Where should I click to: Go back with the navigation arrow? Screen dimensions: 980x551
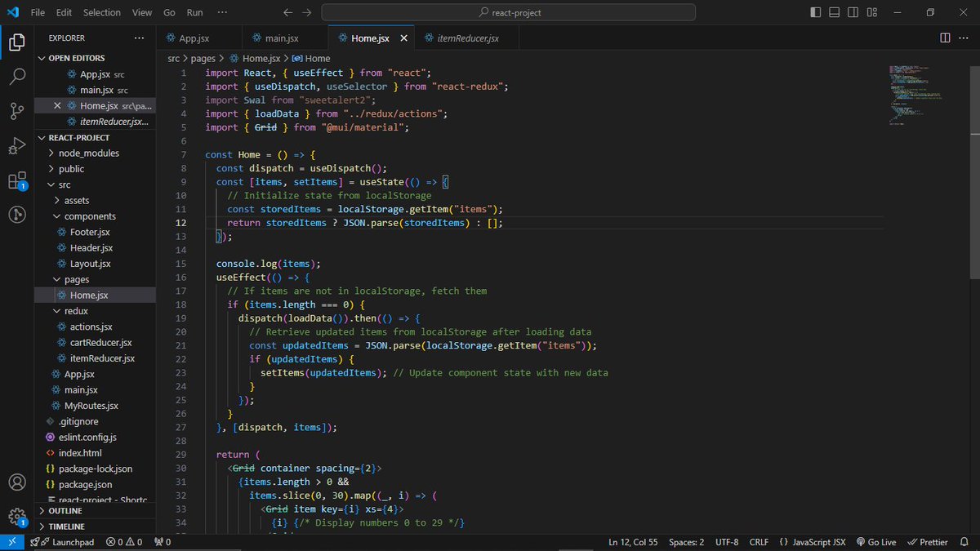click(287, 12)
